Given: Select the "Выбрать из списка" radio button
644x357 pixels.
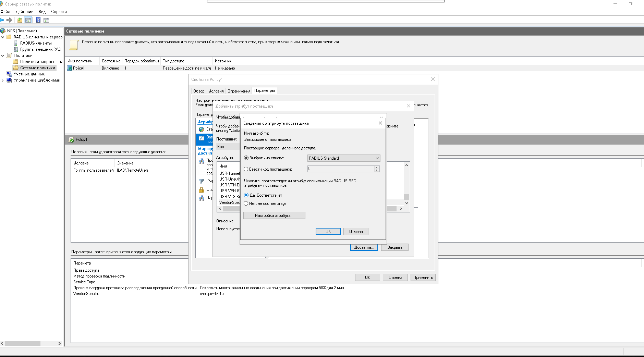Looking at the screenshot, I should (x=246, y=158).
